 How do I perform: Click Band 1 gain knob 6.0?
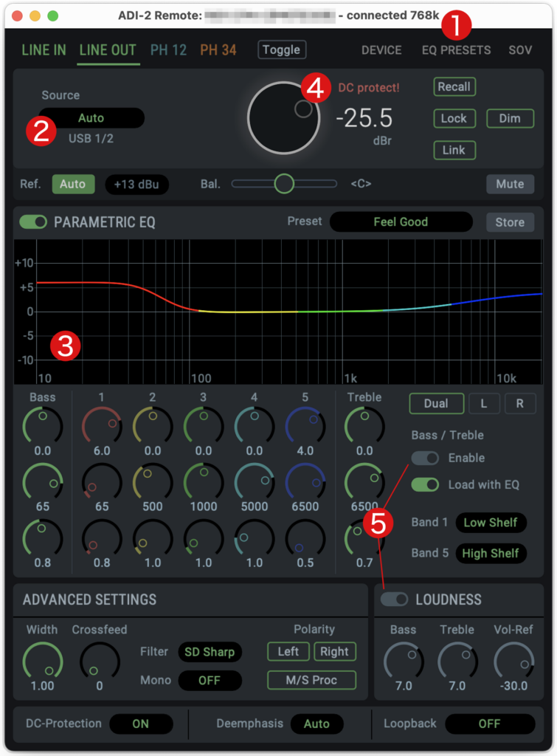coord(102,426)
